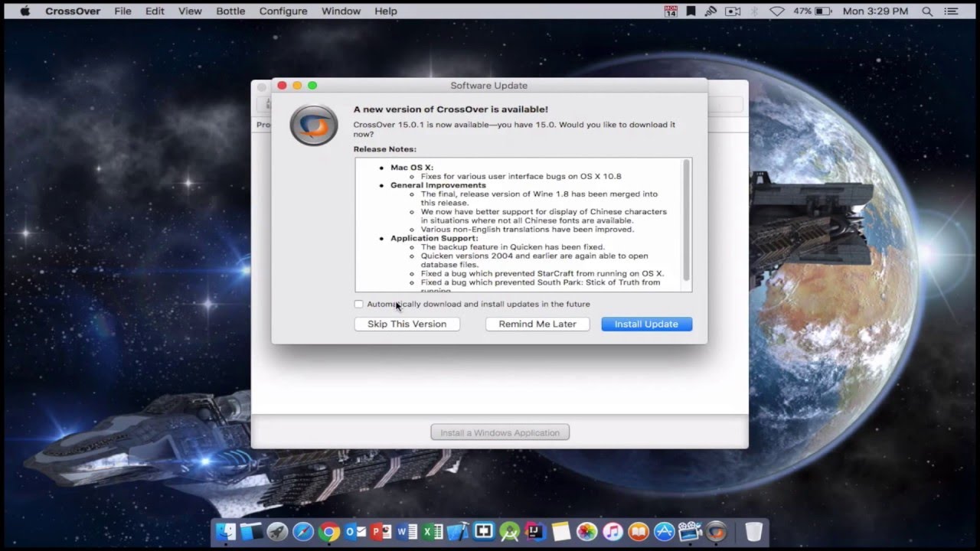Open the Edit menu

(x=155, y=11)
